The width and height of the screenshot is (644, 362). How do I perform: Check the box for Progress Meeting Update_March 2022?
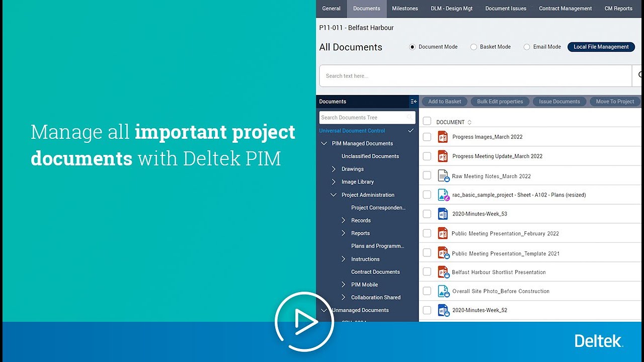coord(427,156)
